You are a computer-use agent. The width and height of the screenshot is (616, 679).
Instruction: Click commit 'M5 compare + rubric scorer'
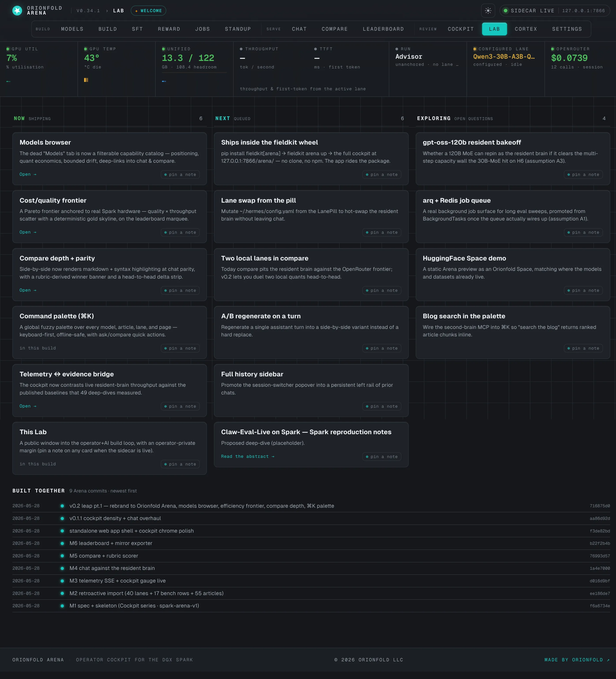coord(104,556)
